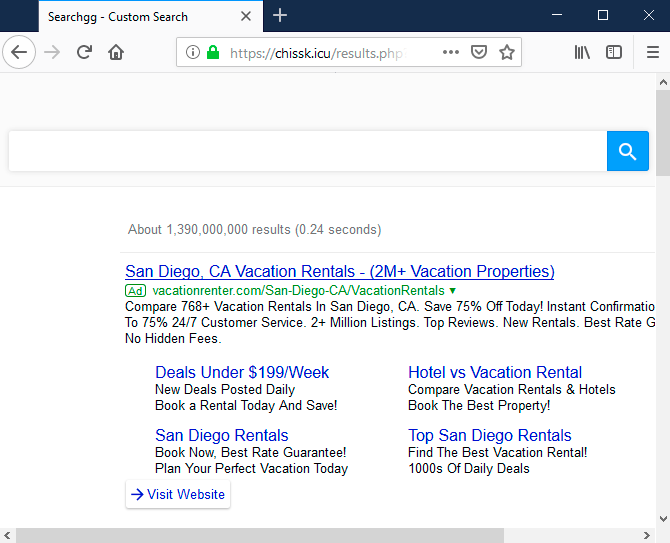Open San Diego, CA Vacation Rentals link
This screenshot has width=670, height=543.
(x=339, y=271)
